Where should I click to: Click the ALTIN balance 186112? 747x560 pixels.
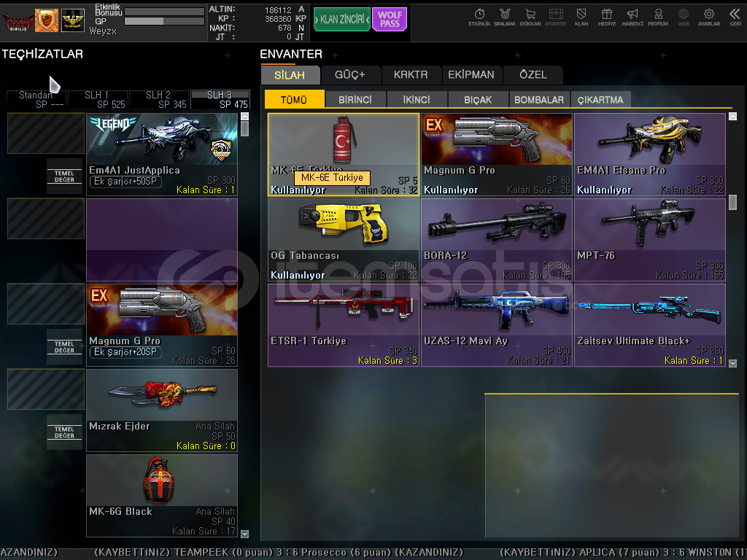click(x=278, y=10)
